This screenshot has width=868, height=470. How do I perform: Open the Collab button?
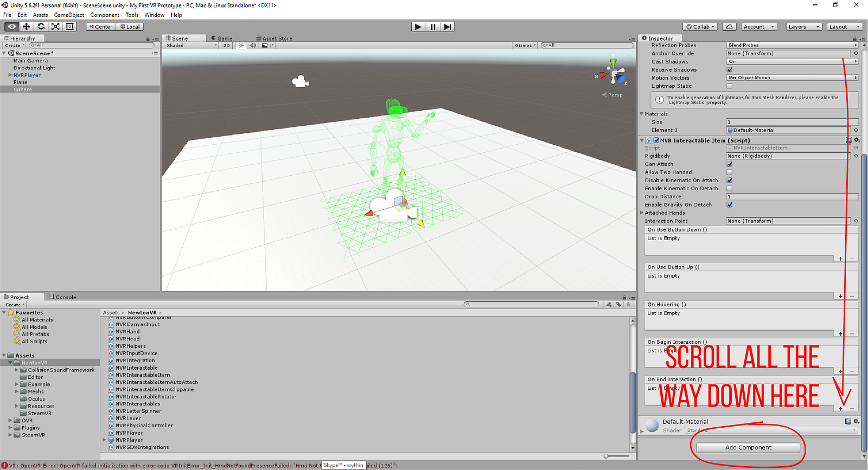[x=700, y=27]
